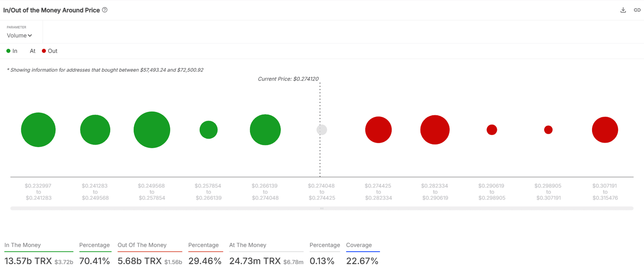Click the In The Money stat heading
Image resolution: width=644 pixels, height=269 pixels.
23,245
